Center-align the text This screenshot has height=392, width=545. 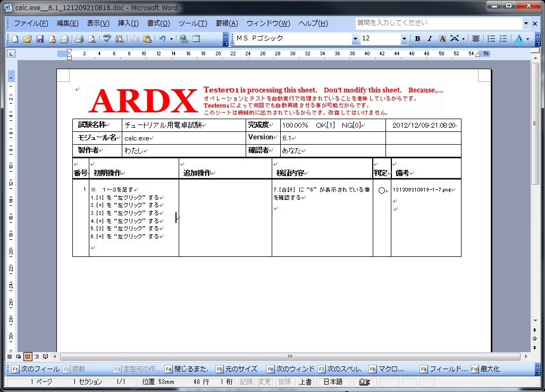[x=476, y=39]
